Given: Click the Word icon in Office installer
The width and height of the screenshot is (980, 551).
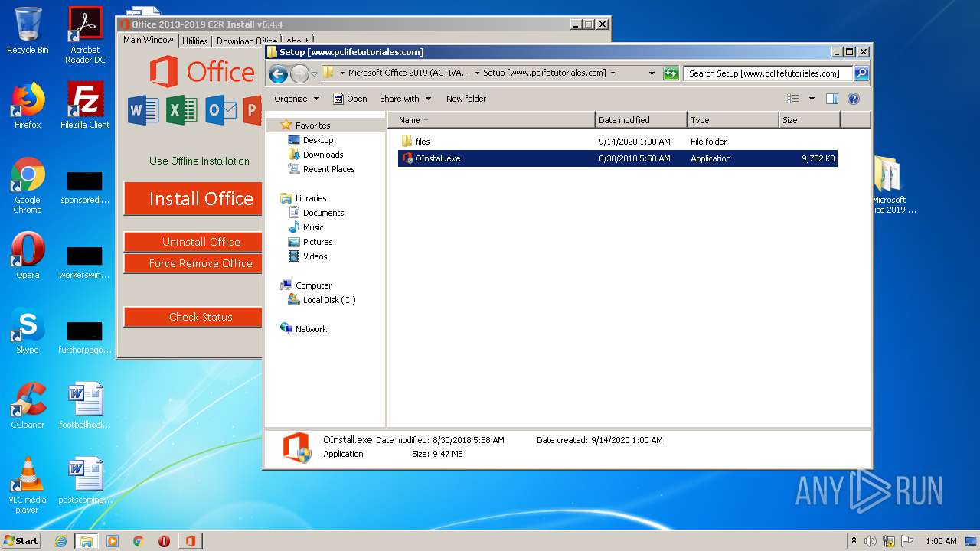Looking at the screenshot, I should click(x=143, y=111).
